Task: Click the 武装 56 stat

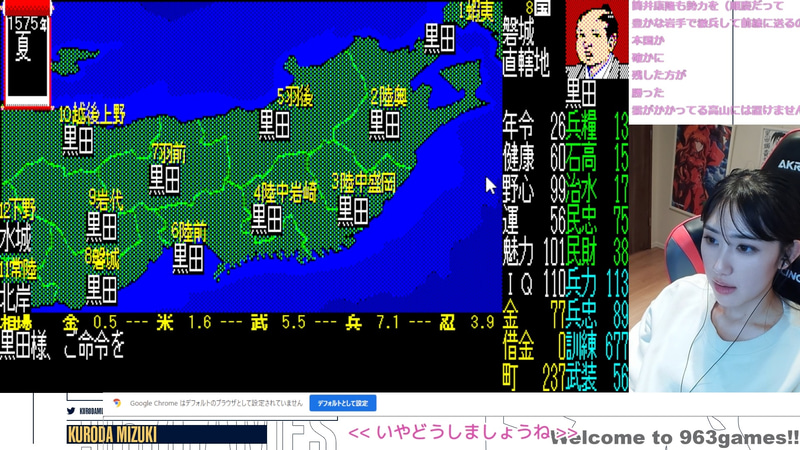Action: click(597, 379)
